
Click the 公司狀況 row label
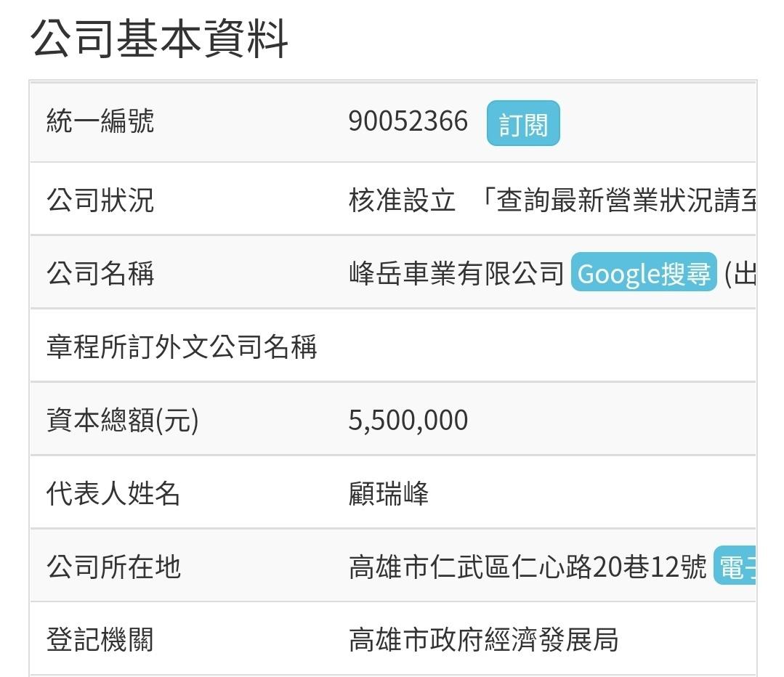100,200
